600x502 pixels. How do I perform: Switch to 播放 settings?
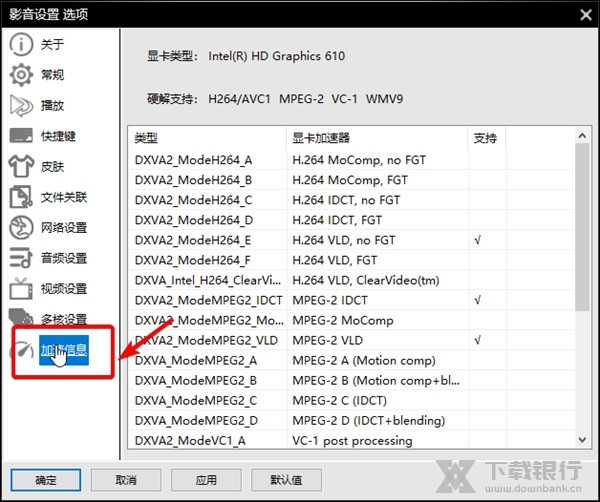point(52,106)
